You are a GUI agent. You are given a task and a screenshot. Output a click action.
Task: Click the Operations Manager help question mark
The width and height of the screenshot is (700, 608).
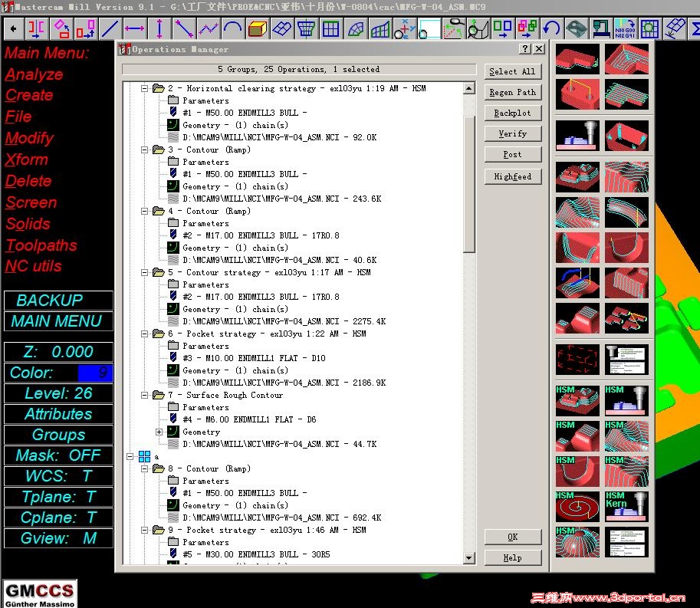click(525, 48)
